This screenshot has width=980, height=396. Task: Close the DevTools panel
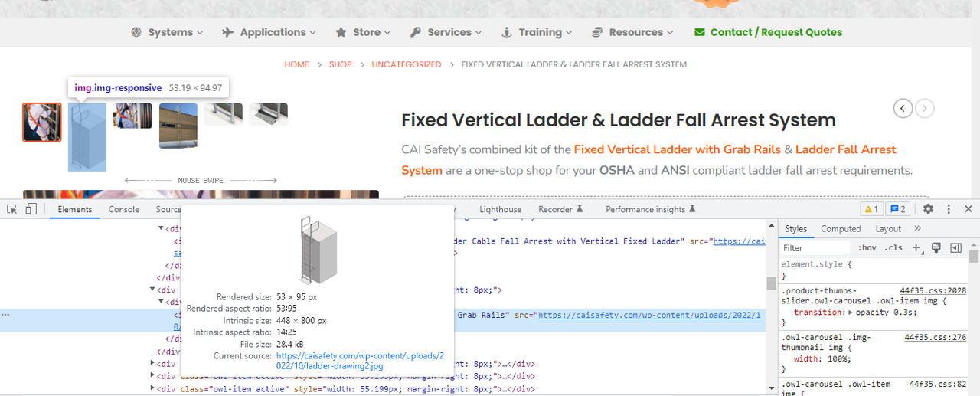[969, 209]
